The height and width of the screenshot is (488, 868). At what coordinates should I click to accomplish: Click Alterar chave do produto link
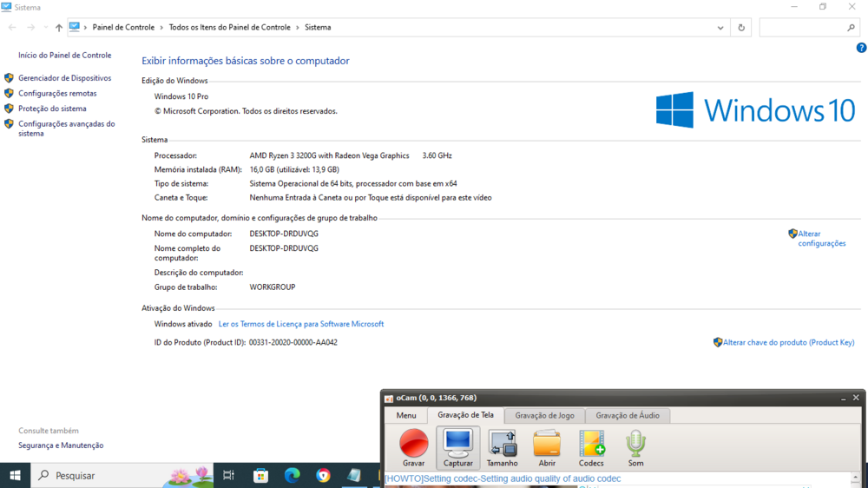click(x=788, y=343)
